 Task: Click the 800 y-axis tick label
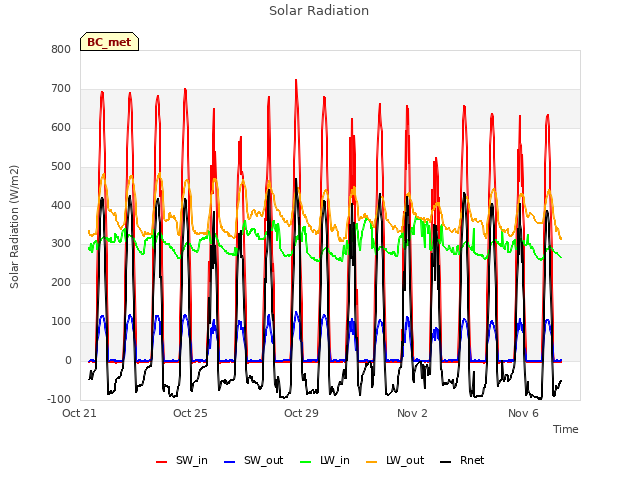click(61, 49)
